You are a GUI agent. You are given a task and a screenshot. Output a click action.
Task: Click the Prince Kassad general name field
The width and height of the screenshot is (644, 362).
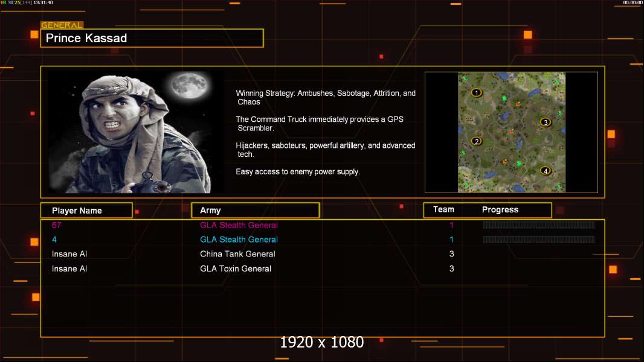tap(152, 38)
